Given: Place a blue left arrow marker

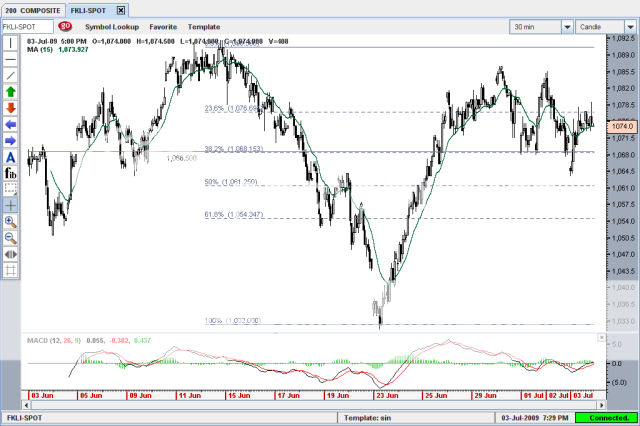Looking at the screenshot, I should (10, 124).
